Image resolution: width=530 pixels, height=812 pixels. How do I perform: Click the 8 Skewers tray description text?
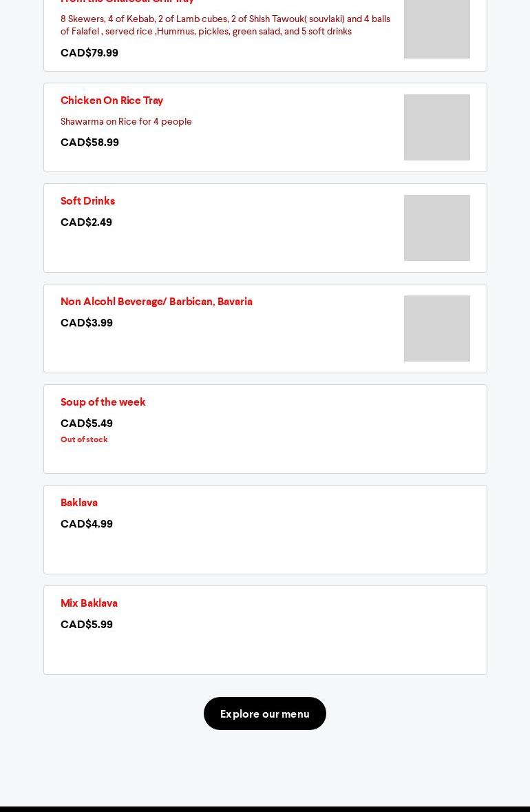(x=225, y=25)
